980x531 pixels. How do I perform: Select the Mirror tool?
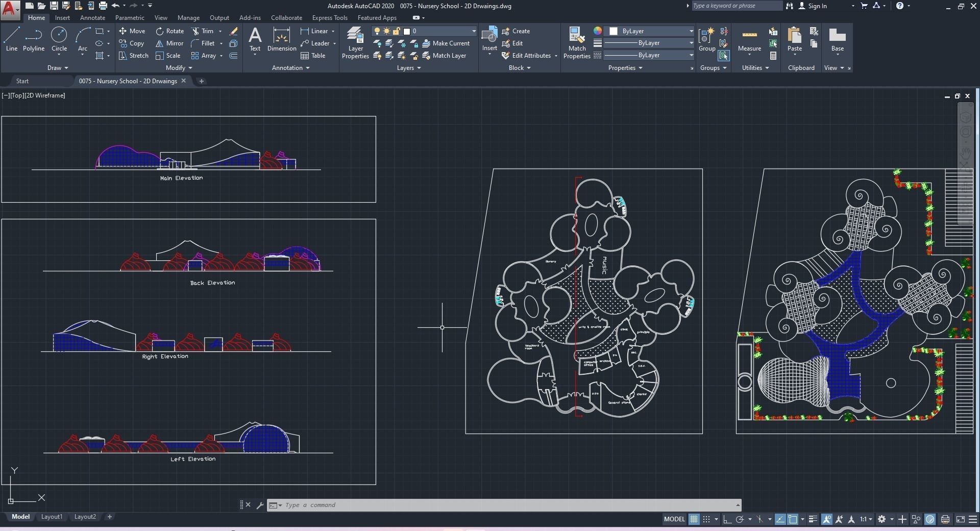tap(169, 43)
